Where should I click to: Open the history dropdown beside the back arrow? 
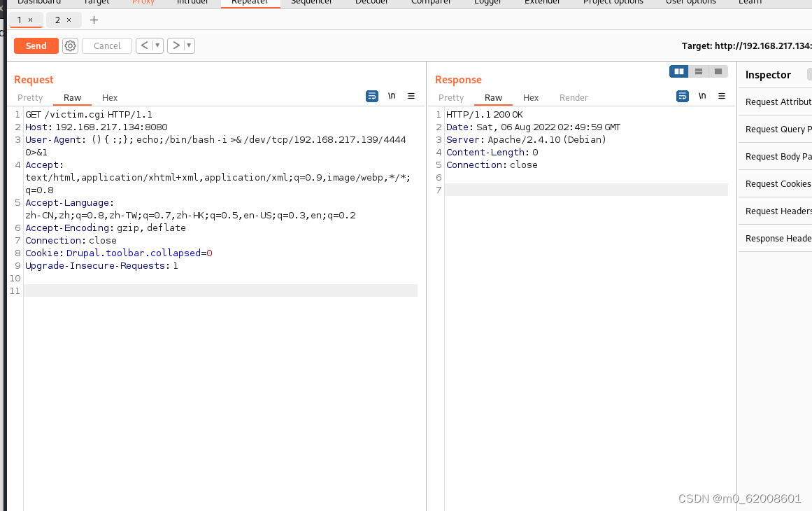157,45
